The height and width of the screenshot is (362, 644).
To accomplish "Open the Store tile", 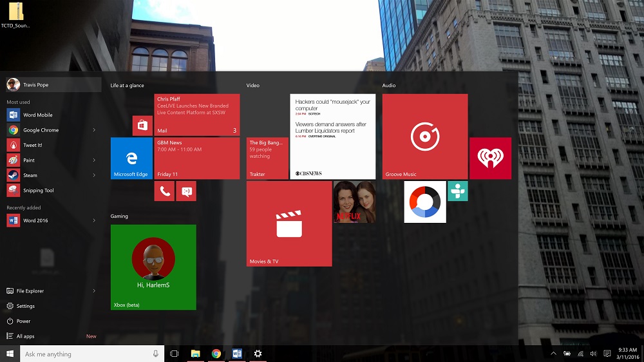I will (x=142, y=126).
